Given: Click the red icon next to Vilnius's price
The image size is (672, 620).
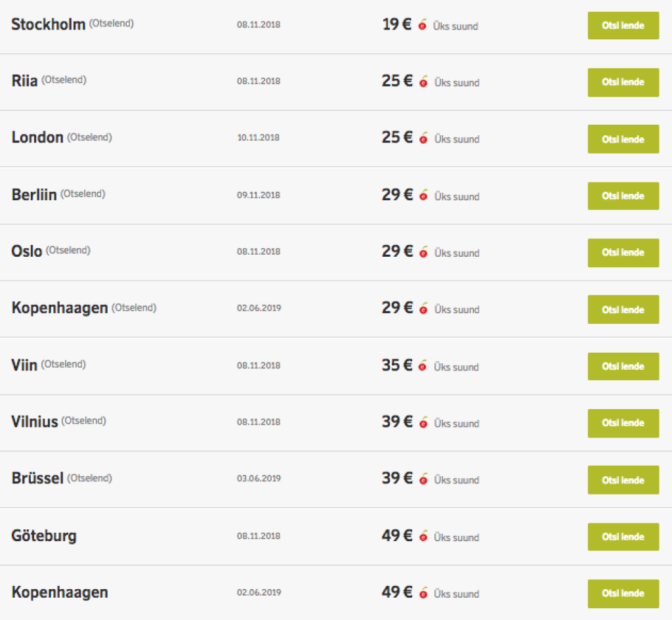Looking at the screenshot, I should coord(423,423).
